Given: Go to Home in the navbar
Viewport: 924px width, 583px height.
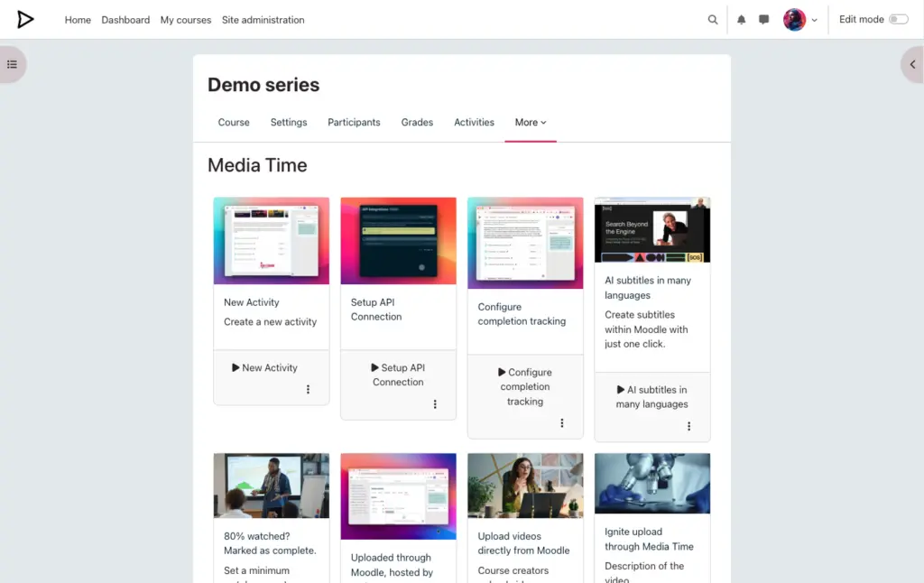Looking at the screenshot, I should 78,20.
